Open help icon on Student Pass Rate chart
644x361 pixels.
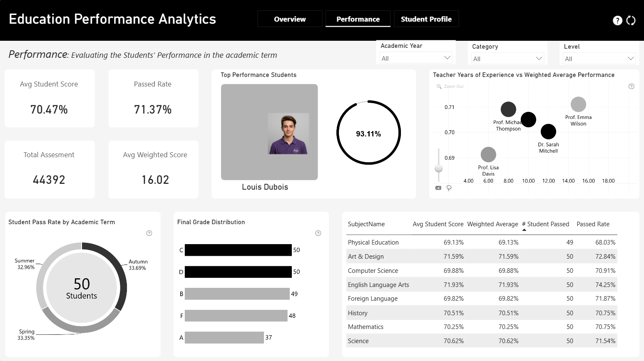[149, 233]
